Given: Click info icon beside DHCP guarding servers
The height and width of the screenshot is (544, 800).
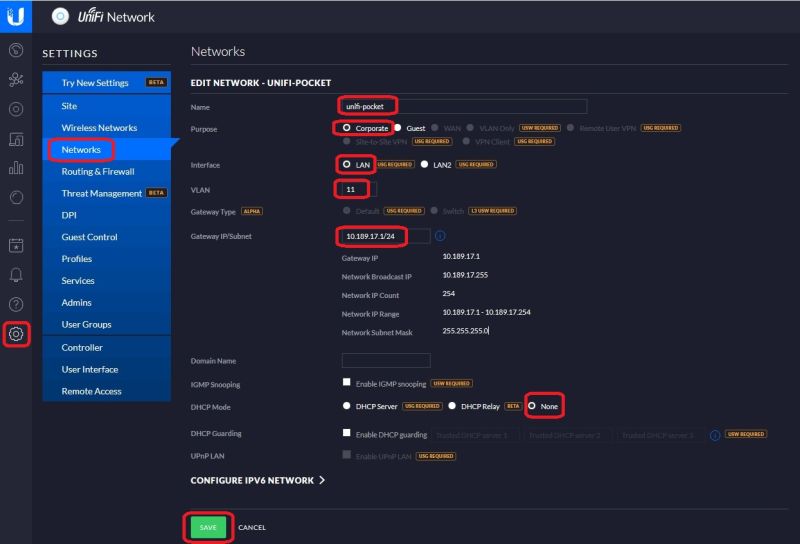Looking at the screenshot, I should (x=715, y=435).
